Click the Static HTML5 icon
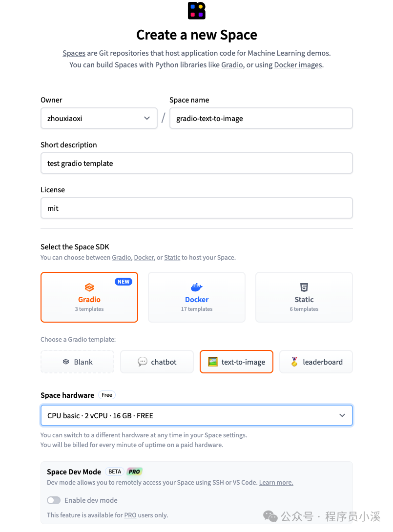 coord(304,287)
